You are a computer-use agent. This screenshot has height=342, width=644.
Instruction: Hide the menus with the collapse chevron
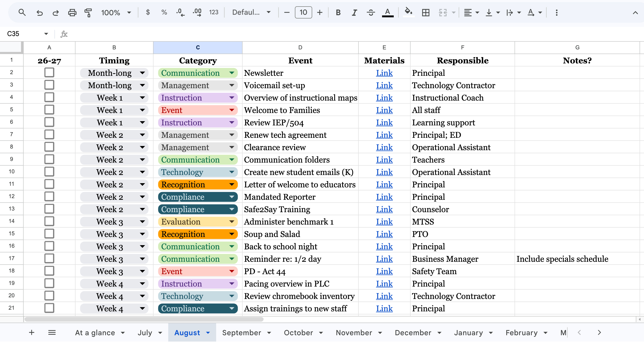click(x=635, y=12)
